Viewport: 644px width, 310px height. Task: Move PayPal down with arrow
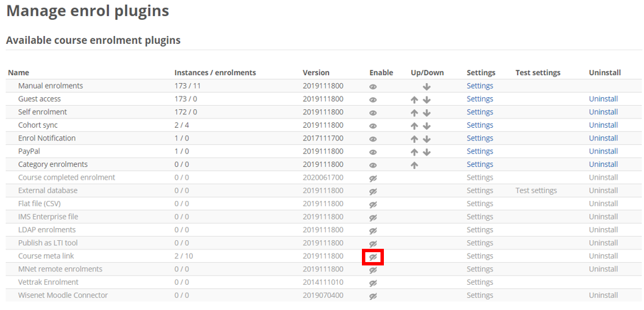[x=426, y=152]
